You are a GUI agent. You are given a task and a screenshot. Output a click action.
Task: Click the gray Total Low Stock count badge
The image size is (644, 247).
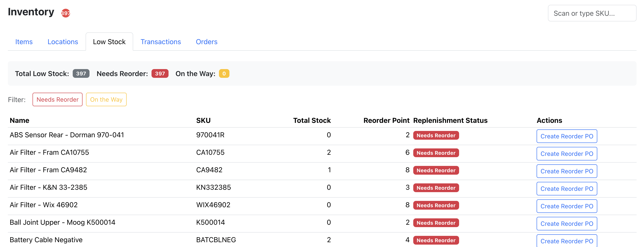click(x=81, y=74)
